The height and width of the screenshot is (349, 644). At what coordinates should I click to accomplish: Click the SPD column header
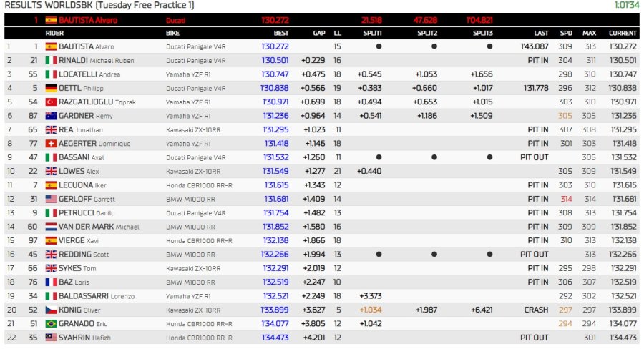coord(566,33)
